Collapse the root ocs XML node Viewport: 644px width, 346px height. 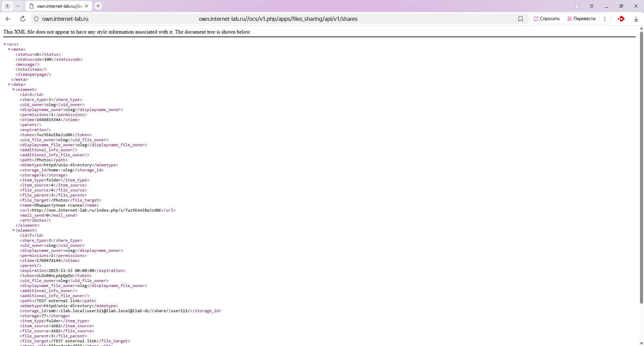(5, 44)
